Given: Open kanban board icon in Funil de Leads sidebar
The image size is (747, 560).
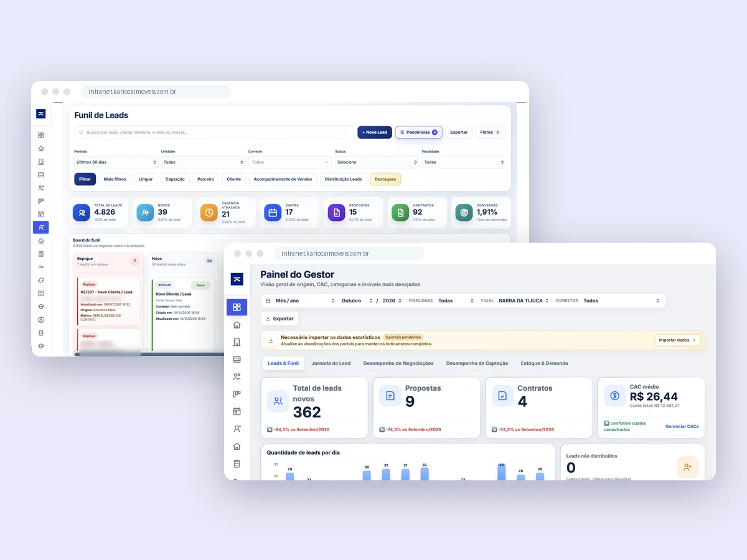Looking at the screenshot, I should click(x=41, y=201).
